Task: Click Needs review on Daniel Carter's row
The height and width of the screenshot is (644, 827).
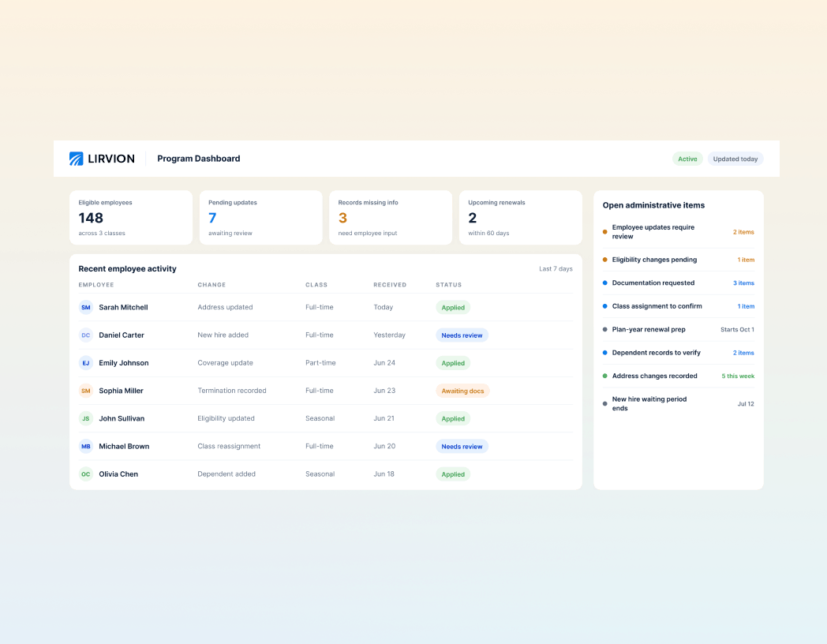Action: (462, 335)
